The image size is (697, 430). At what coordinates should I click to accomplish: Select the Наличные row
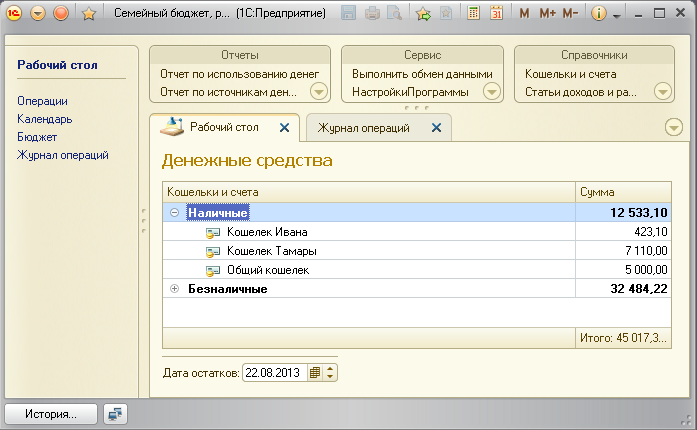coord(417,213)
